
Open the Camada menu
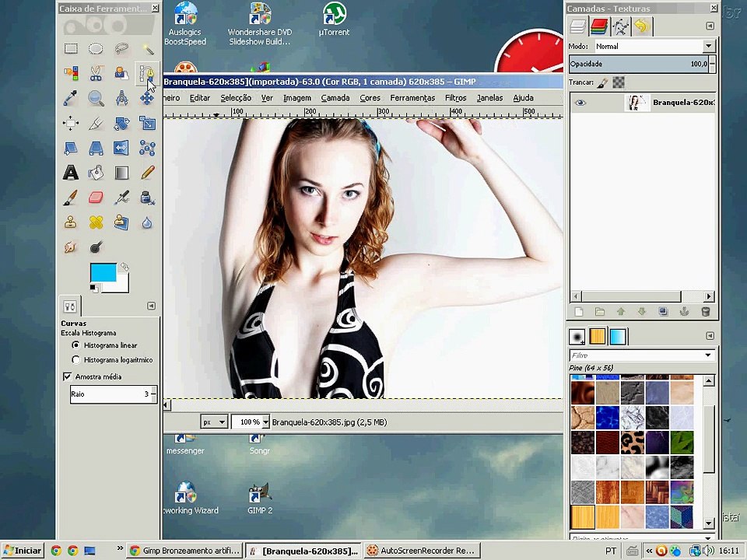[x=335, y=98]
